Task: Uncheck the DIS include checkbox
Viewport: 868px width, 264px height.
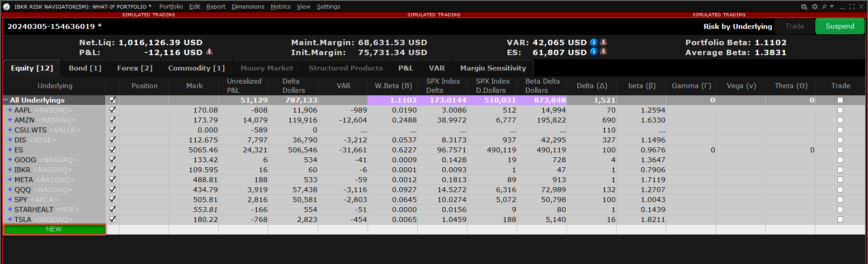Action: click(113, 140)
